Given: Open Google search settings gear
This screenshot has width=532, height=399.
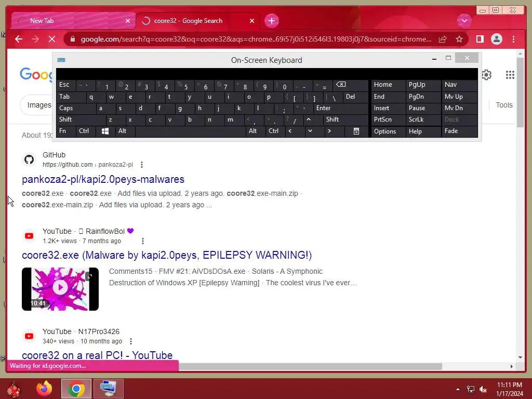Looking at the screenshot, I should pyautogui.click(x=486, y=75).
